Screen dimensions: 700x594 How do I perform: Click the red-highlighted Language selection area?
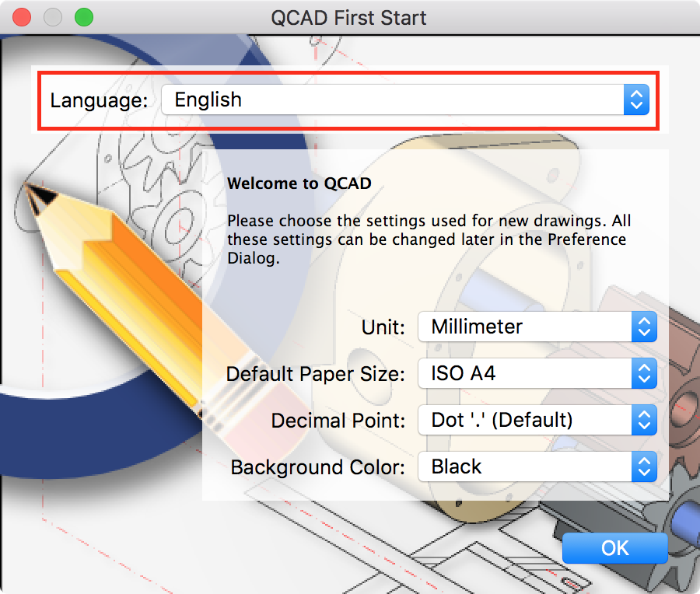[x=350, y=100]
